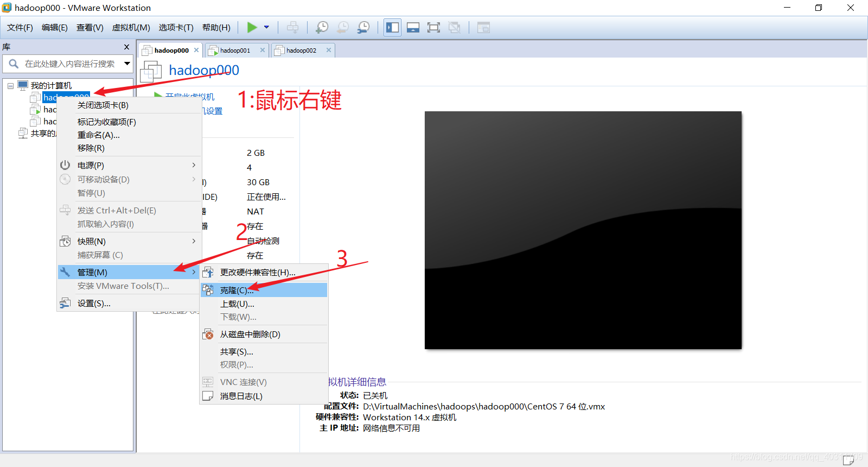
Task: Click the Revert to snapshot toolbar icon
Action: click(343, 27)
